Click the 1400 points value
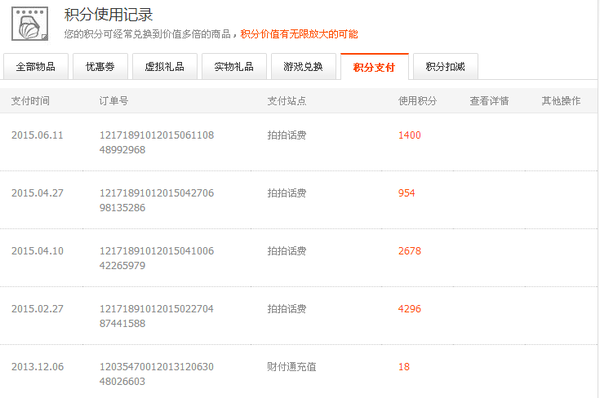The height and width of the screenshot is (398, 600). pos(409,135)
